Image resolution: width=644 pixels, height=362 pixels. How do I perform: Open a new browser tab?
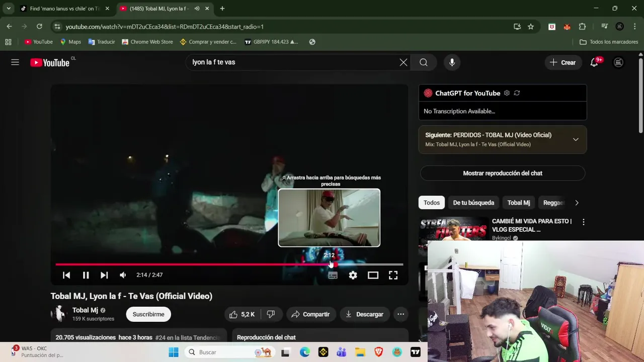(x=222, y=9)
